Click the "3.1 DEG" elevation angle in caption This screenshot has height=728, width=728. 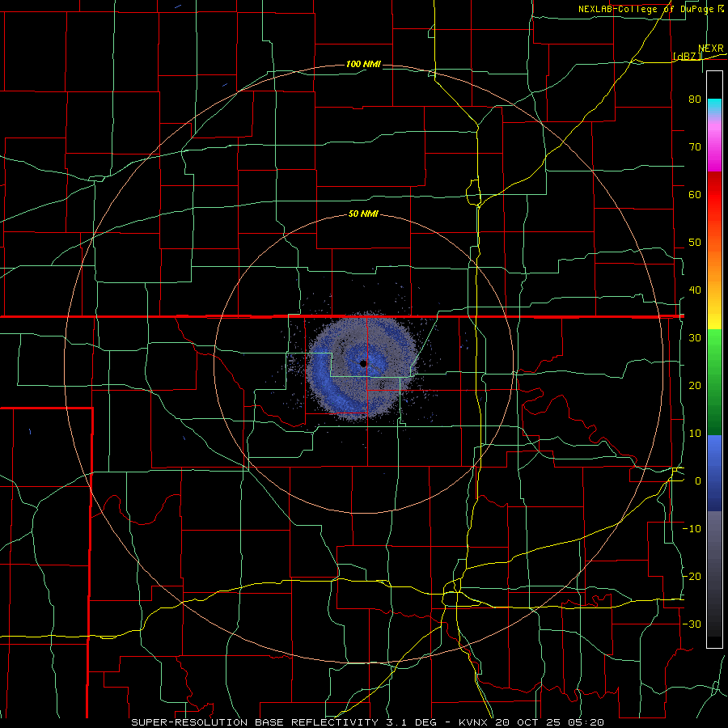412,722
